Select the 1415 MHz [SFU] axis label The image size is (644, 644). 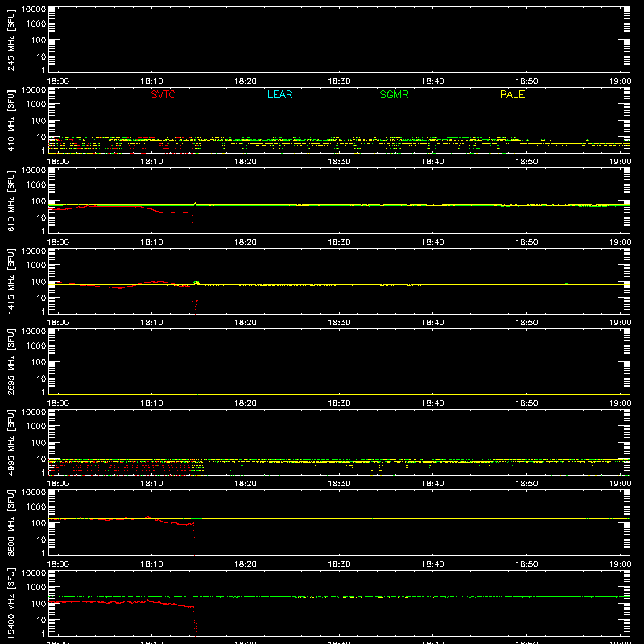[11, 281]
